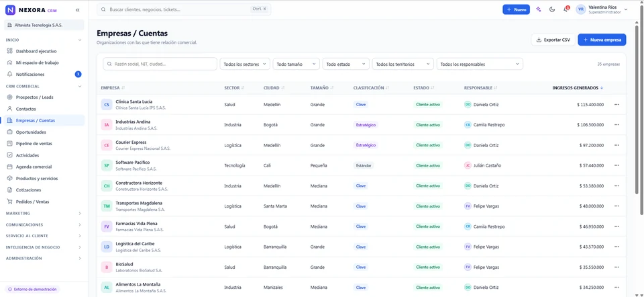Open user menu chevron beside Valentina Ríos
Screen dimensions: 644x297
click(626, 9)
